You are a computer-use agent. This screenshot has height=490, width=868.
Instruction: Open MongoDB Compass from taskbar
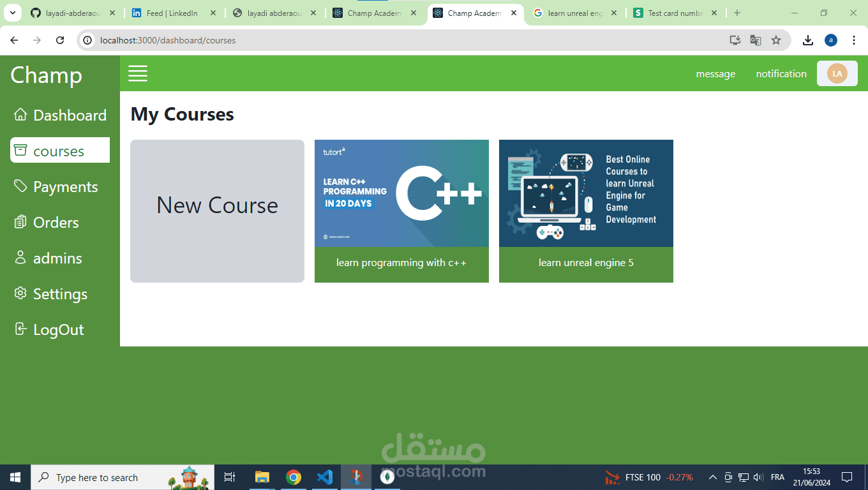(387, 477)
